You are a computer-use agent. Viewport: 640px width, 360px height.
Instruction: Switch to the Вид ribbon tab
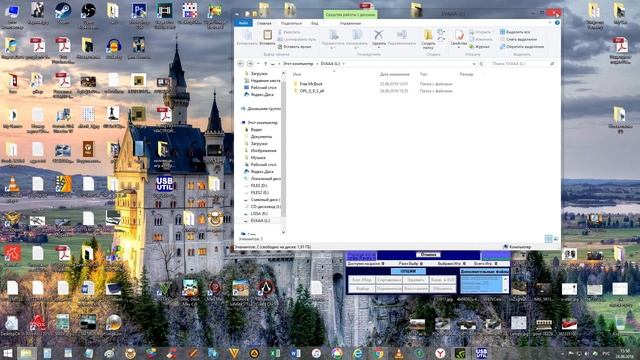[315, 23]
